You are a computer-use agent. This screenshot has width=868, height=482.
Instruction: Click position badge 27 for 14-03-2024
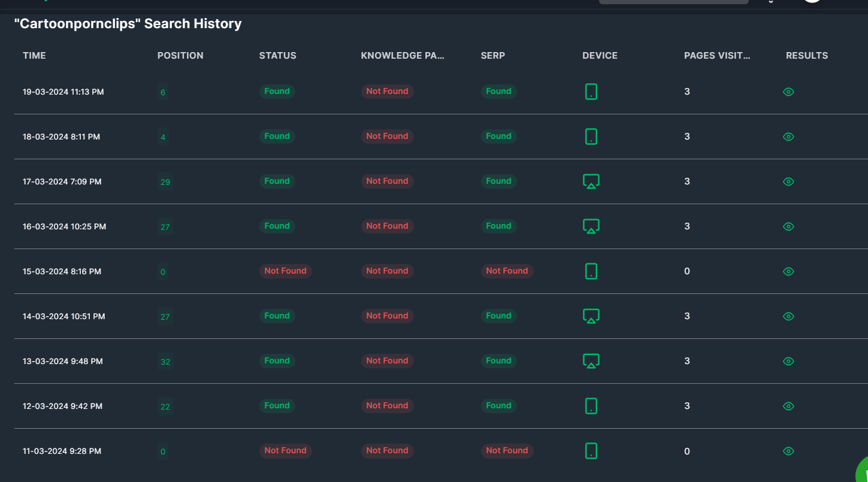coord(165,317)
